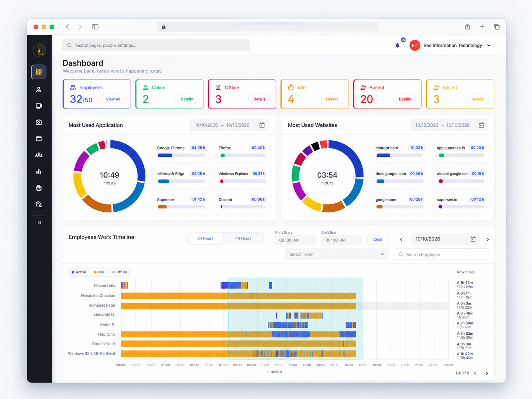Click the Shift End time field

[x=342, y=240]
